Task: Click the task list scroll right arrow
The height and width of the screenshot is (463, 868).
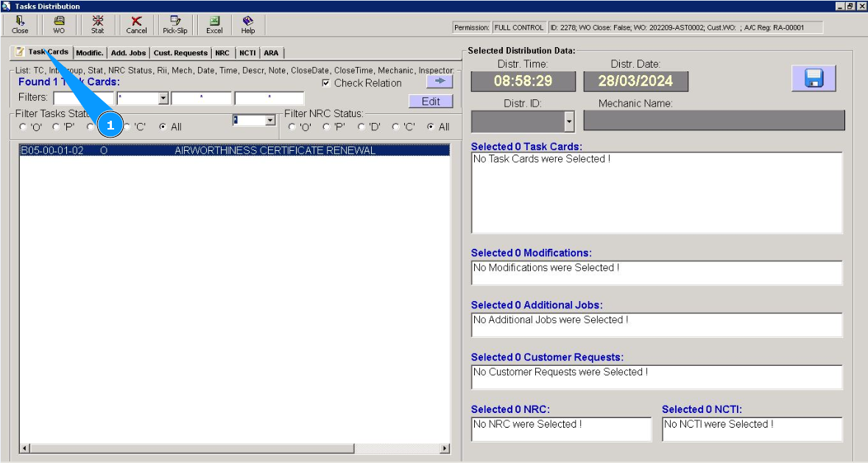Action: pos(445,448)
